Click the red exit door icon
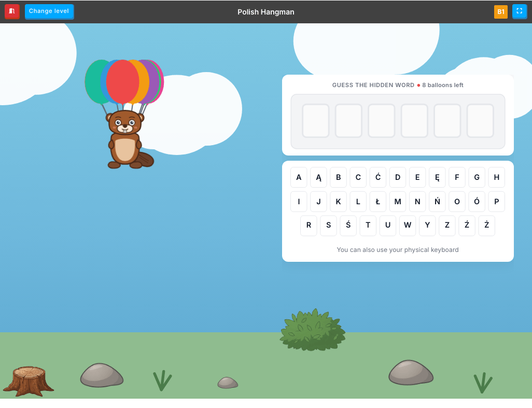Viewport: 532px width, 408px height. click(x=12, y=11)
